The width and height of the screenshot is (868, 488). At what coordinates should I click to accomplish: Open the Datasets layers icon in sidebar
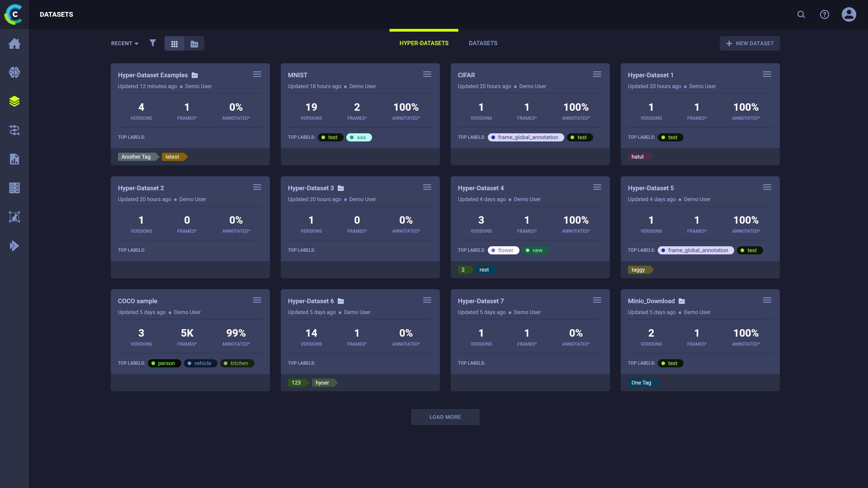point(14,101)
